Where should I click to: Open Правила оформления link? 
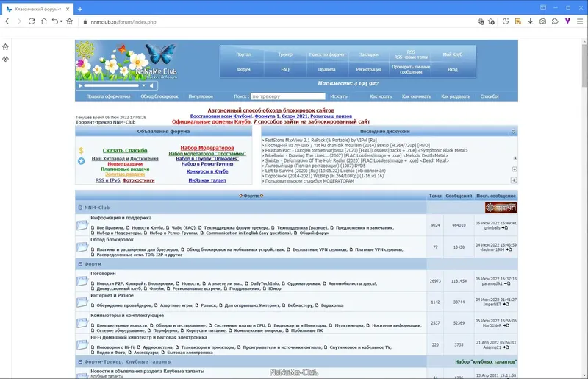pyautogui.click(x=108, y=96)
